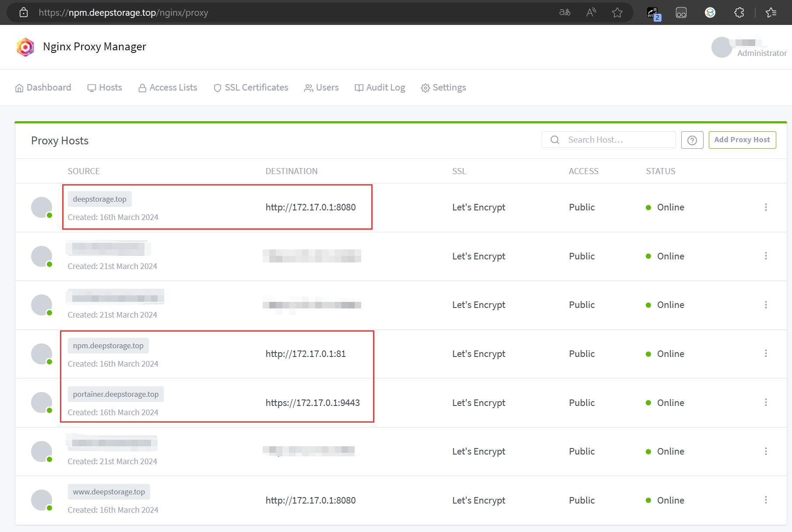The width and height of the screenshot is (792, 532).
Task: Click Let's Encrypt in the portainer.deepstorage.top row
Action: point(479,402)
